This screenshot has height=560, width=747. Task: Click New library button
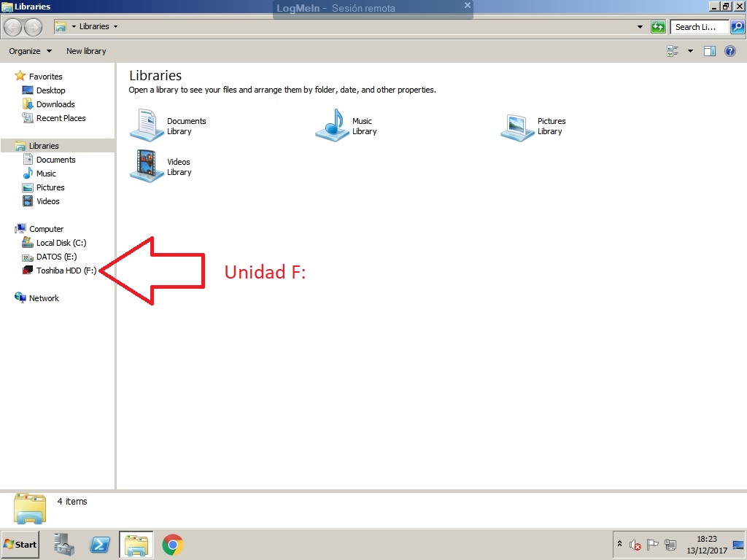click(86, 51)
